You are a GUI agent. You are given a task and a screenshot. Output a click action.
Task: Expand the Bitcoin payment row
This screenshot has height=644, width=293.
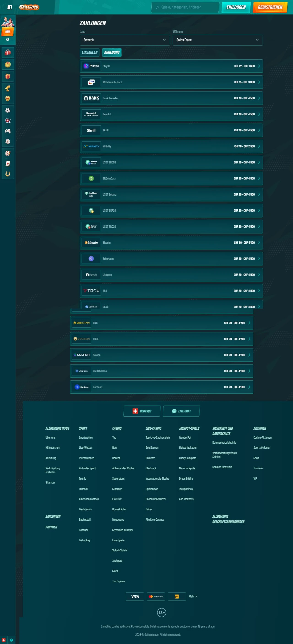(x=171, y=243)
